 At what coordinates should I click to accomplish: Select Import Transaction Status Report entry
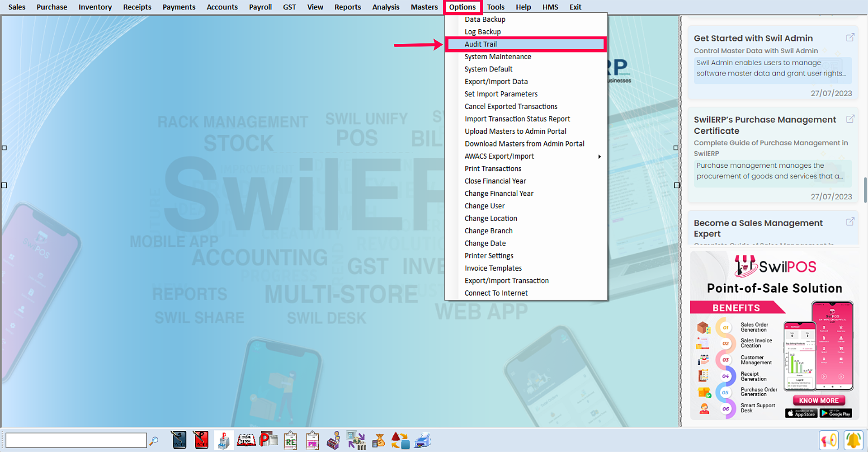tap(526, 119)
